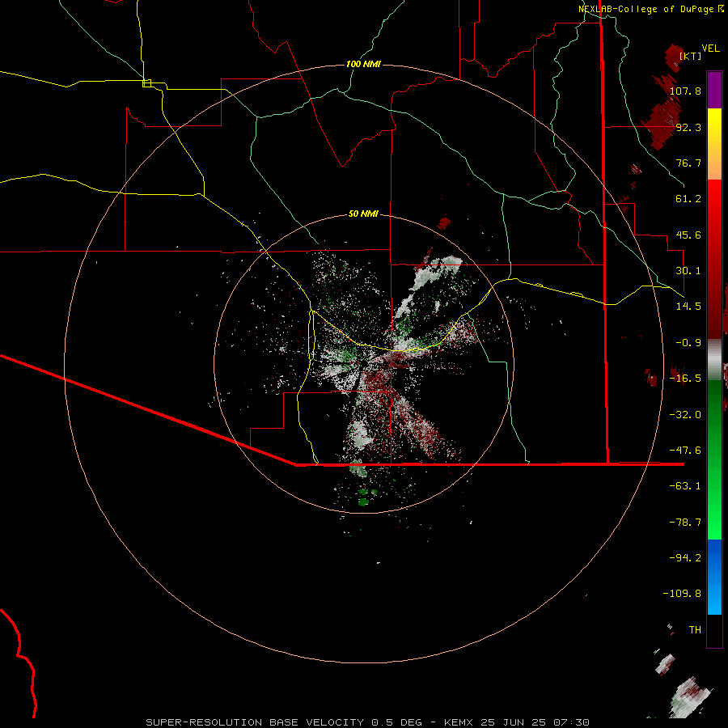Click the 45.6 scale value
Viewport: 728px width, 728px height.
coord(688,235)
